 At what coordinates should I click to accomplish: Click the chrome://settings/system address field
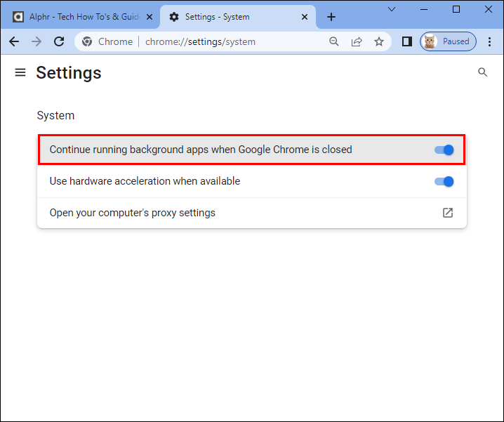200,42
